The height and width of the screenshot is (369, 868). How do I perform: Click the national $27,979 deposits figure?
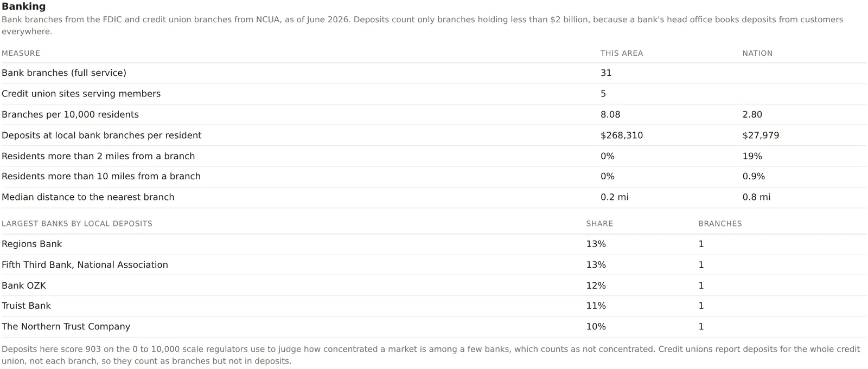(x=761, y=135)
